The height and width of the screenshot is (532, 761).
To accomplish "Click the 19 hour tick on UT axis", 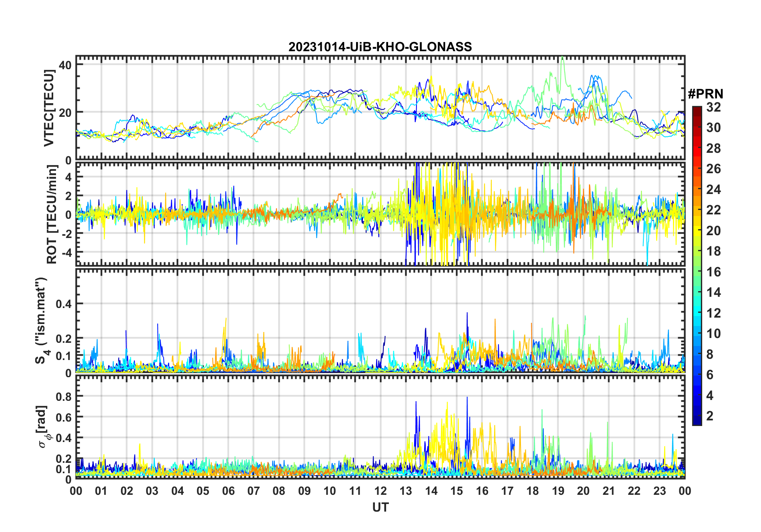I will click(x=558, y=491).
